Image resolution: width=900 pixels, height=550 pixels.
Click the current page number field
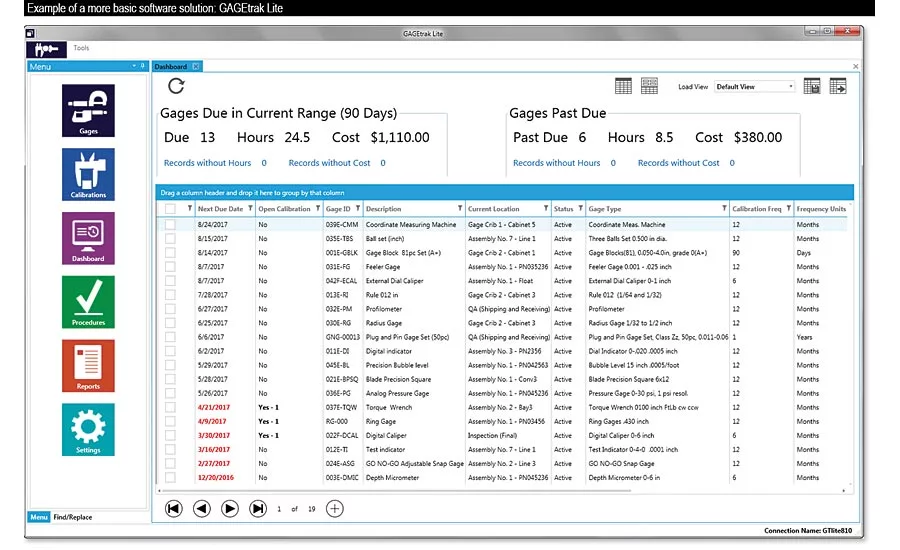click(280, 509)
